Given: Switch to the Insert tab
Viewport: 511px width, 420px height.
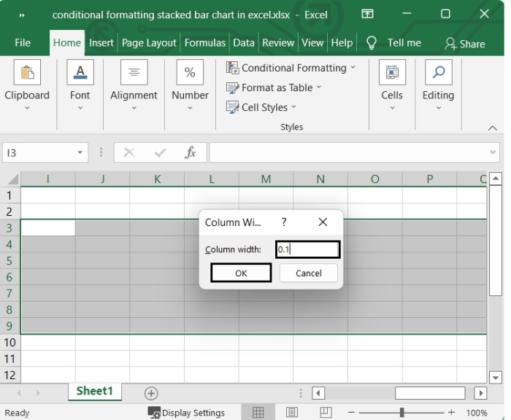Looking at the screenshot, I should tap(101, 42).
